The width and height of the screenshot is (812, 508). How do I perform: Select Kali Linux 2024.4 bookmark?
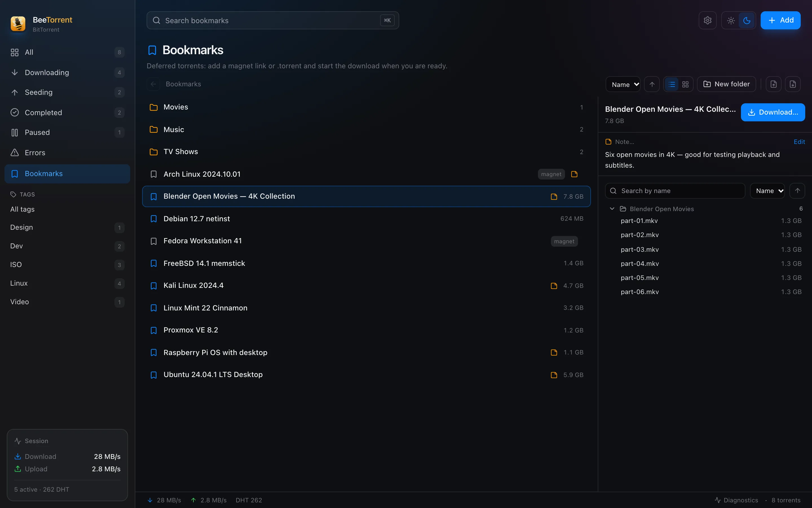[x=366, y=286]
